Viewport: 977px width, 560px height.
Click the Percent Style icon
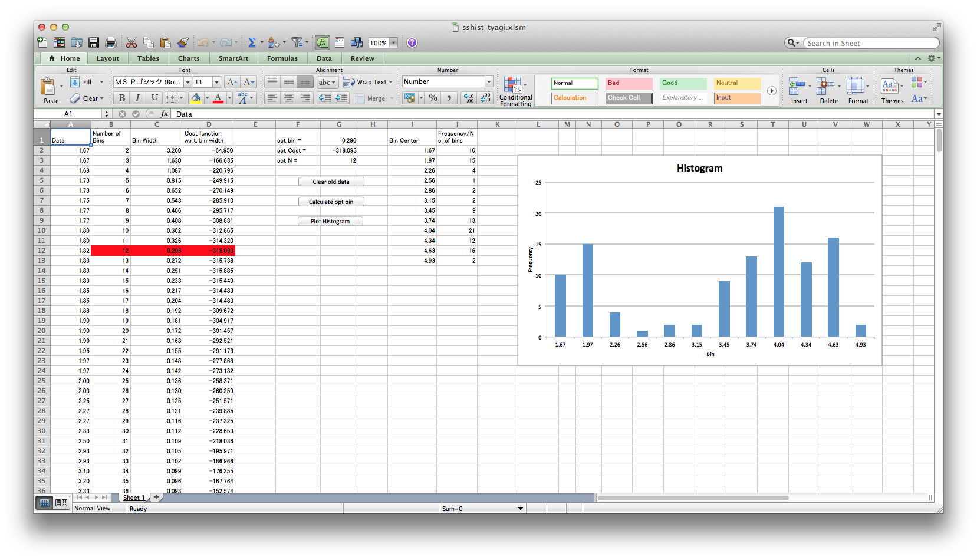(433, 98)
